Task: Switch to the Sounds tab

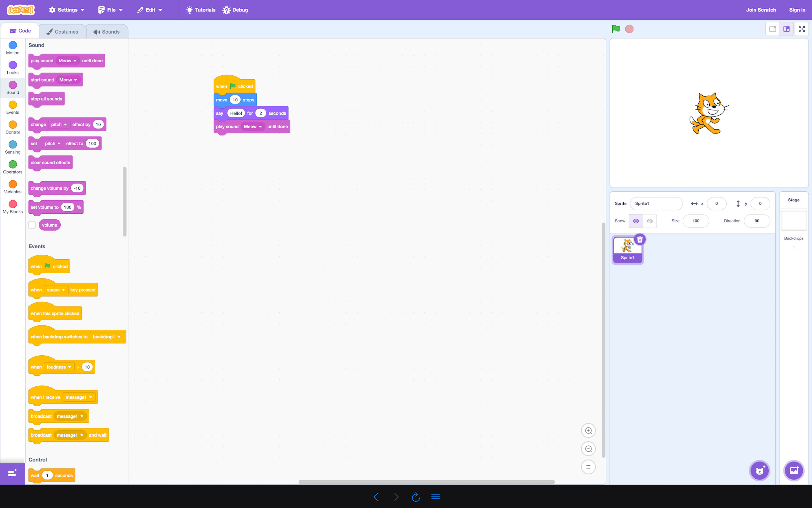Action: tap(107, 32)
